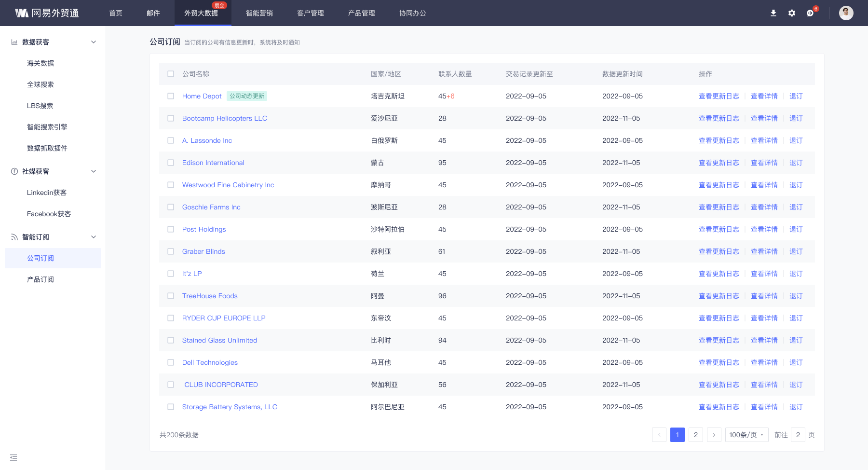Open the notifications message icon
868x470 pixels.
click(810, 13)
